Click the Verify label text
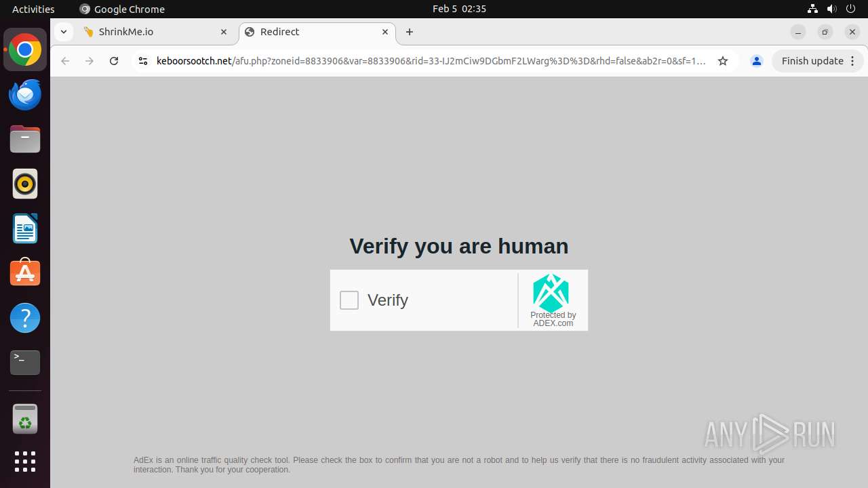This screenshot has height=488, width=868. point(388,300)
